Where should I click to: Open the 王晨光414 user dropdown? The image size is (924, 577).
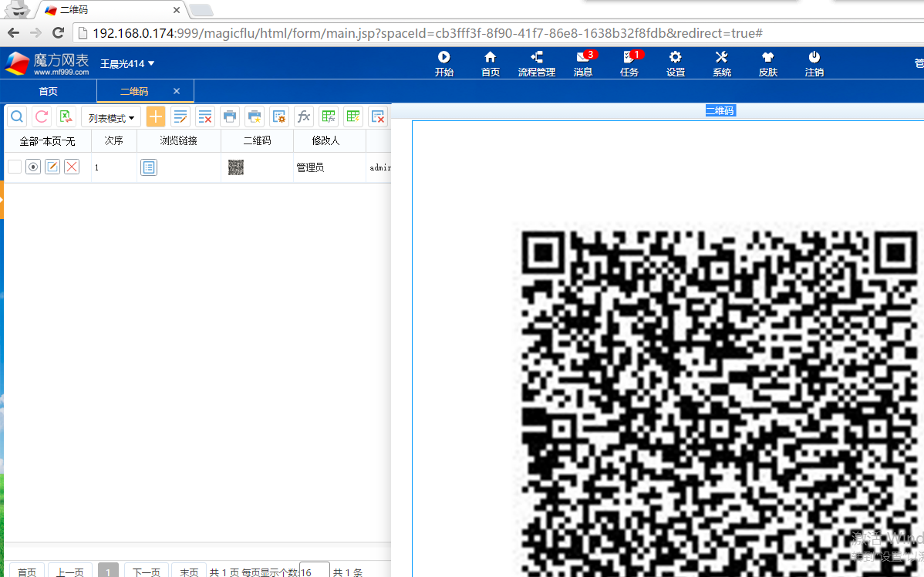tap(127, 64)
